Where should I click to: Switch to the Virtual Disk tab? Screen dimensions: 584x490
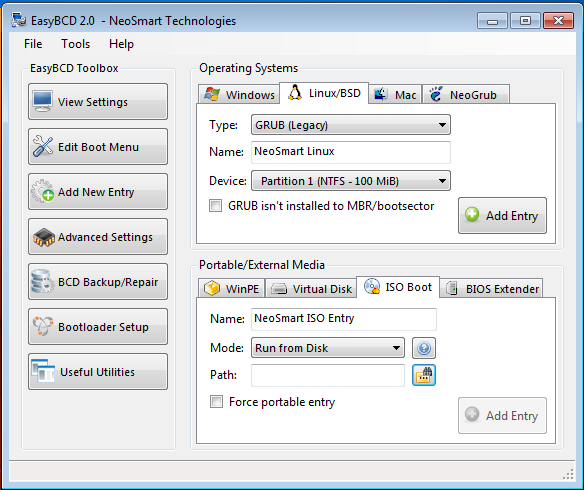311,289
